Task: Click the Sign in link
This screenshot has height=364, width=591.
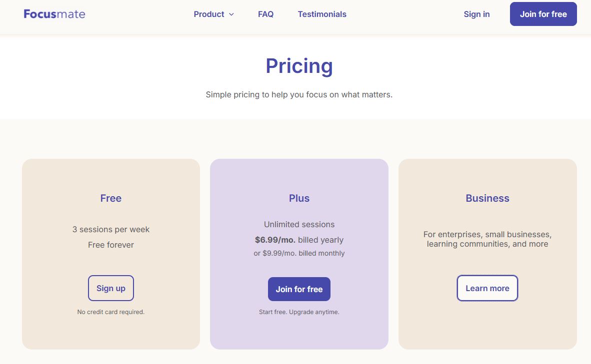Action: coord(476,14)
